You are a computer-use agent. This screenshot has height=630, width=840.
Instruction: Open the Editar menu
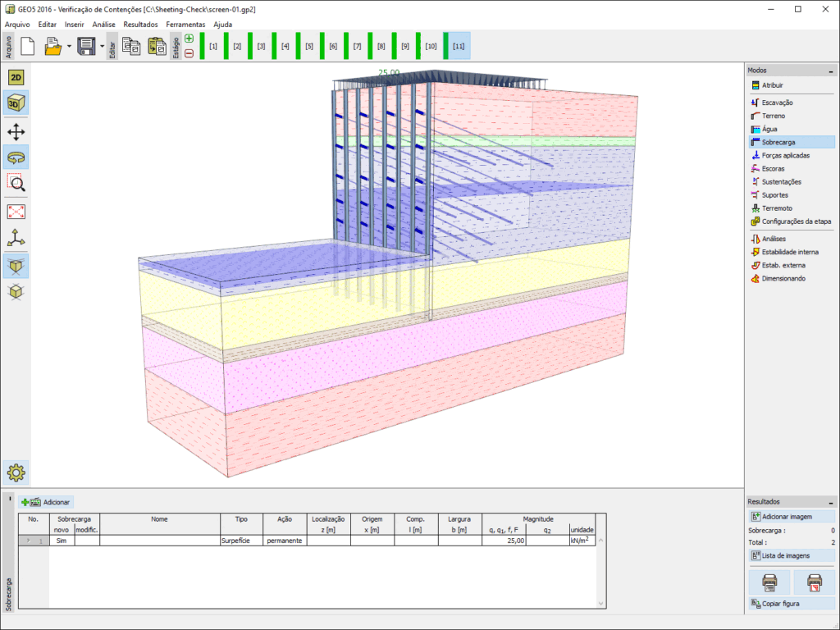point(47,25)
